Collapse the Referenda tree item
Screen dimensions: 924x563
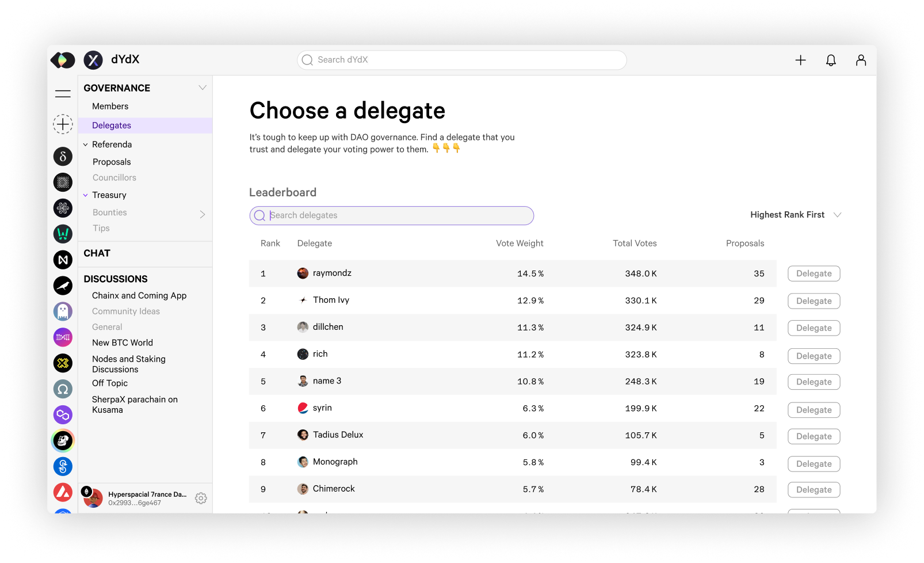86,144
